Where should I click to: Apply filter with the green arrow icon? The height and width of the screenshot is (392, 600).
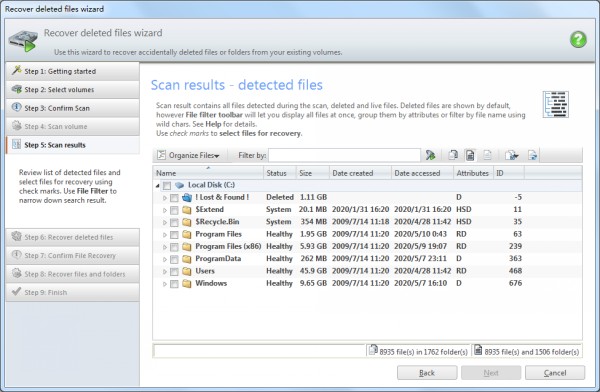click(430, 155)
